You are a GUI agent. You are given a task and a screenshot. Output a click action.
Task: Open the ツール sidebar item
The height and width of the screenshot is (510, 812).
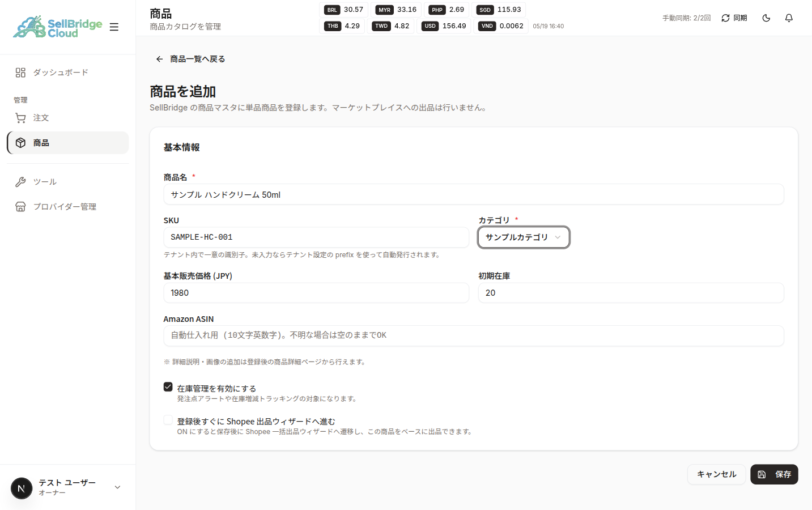click(x=67, y=182)
